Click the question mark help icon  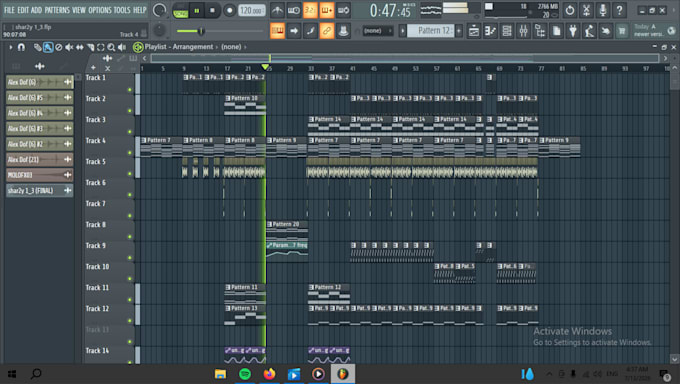[x=619, y=10]
